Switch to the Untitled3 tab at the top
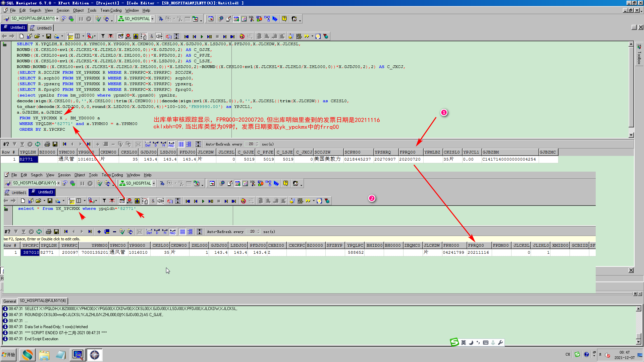 [44, 28]
